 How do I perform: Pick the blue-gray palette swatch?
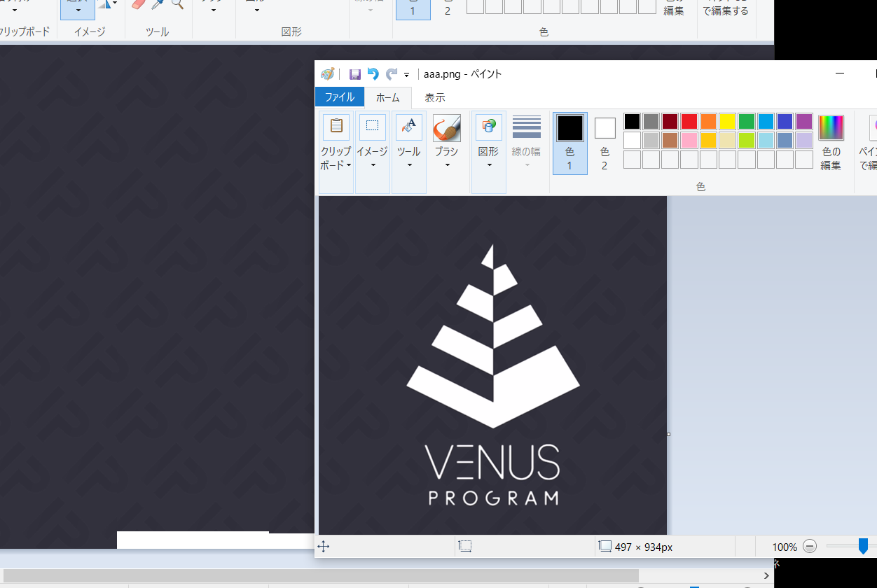click(785, 141)
